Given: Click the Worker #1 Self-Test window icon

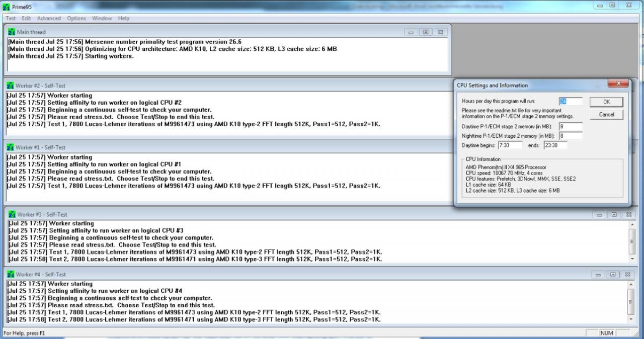Looking at the screenshot, I should click(10, 147).
